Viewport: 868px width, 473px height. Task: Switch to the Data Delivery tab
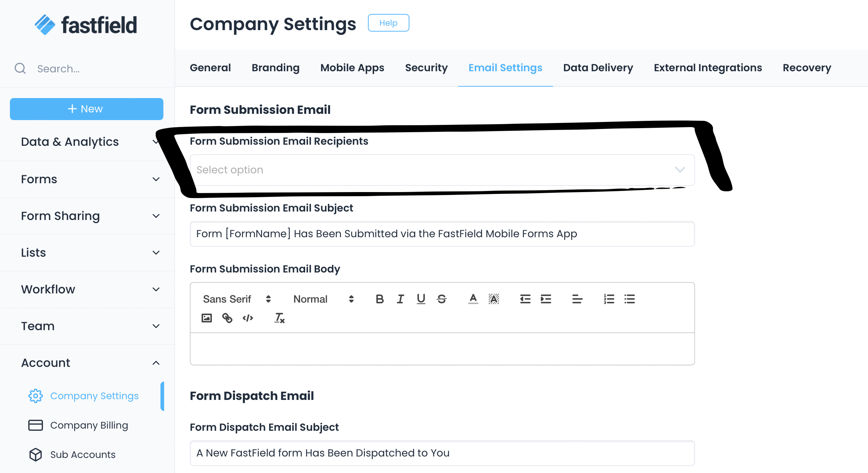[x=598, y=68]
